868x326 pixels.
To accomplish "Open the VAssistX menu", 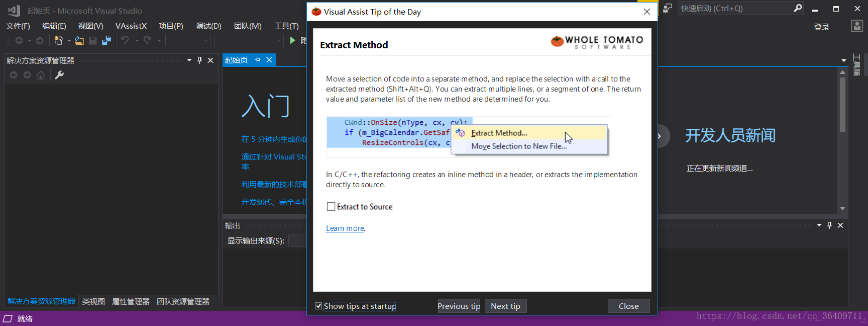I will pos(131,26).
